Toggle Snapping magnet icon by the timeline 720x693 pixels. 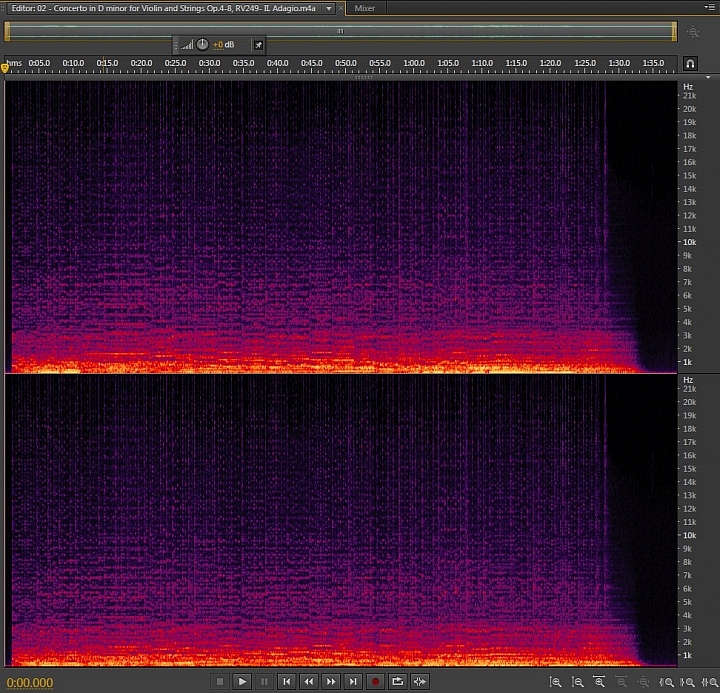690,63
